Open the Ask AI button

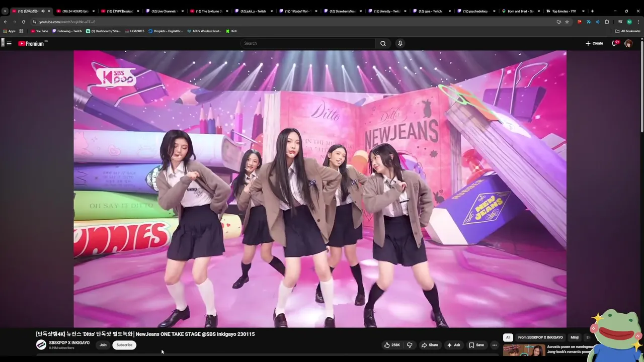pos(453,345)
